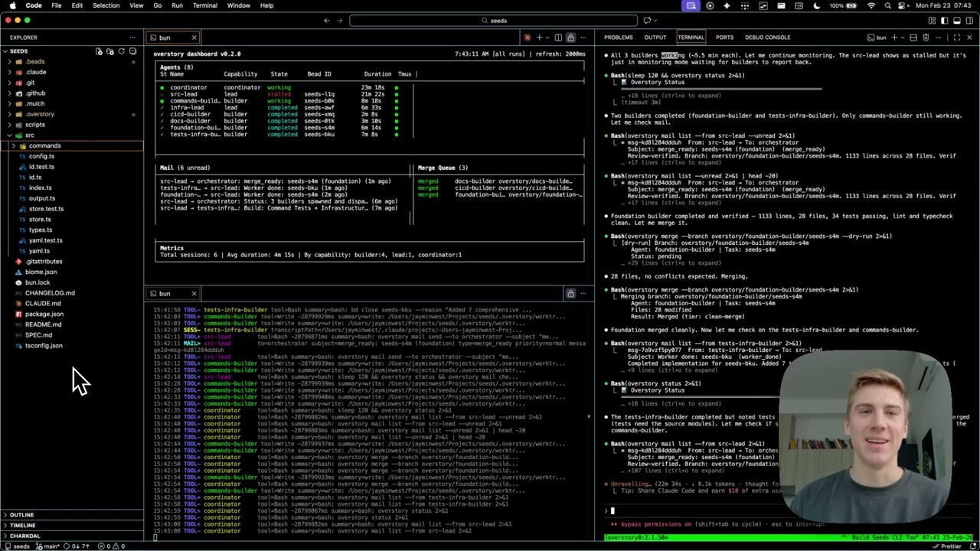Open the new terminal launch profile dropdown
The width and height of the screenshot is (980, 551).
[x=902, y=37]
